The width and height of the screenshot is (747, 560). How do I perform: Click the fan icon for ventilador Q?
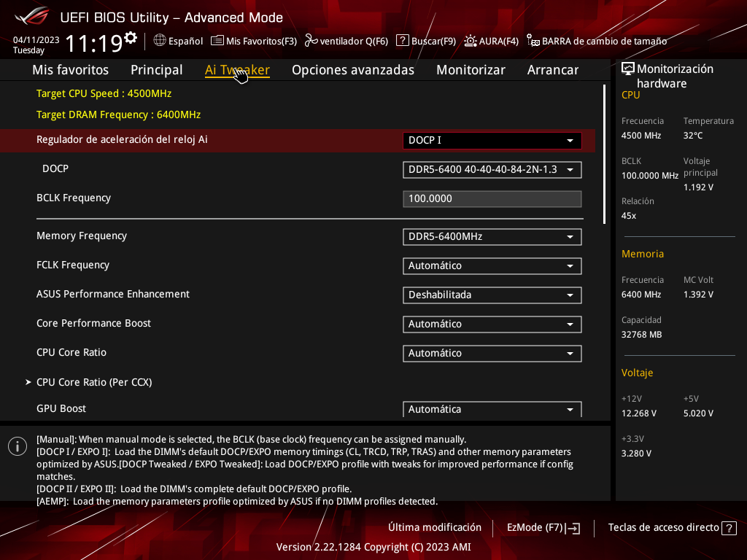311,41
